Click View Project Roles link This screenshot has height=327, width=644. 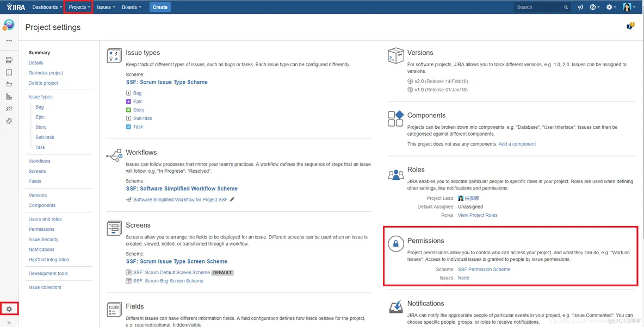pos(478,215)
